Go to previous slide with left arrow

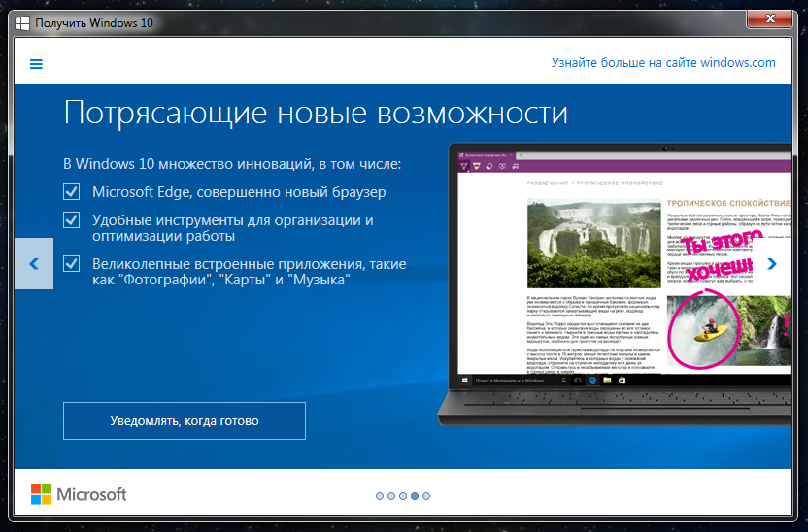coord(34,264)
